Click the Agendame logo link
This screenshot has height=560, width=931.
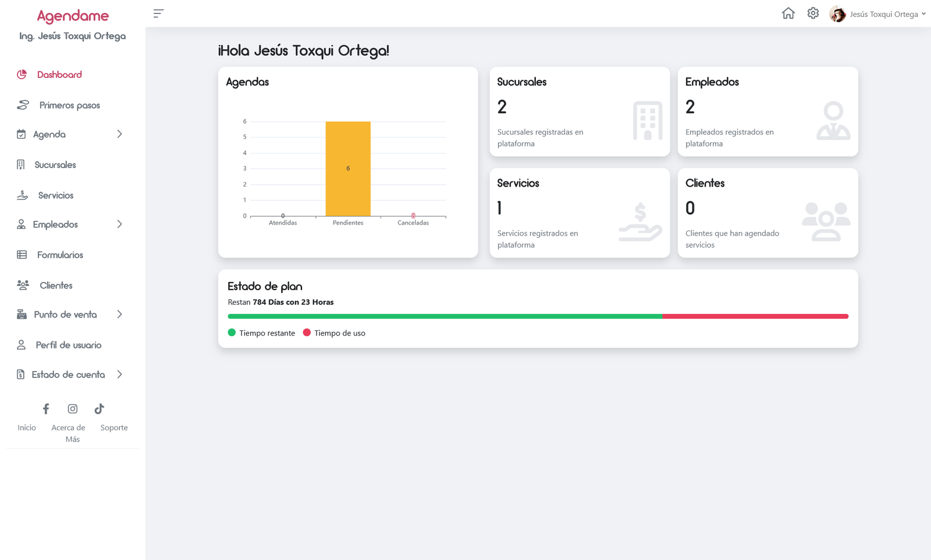(x=73, y=16)
